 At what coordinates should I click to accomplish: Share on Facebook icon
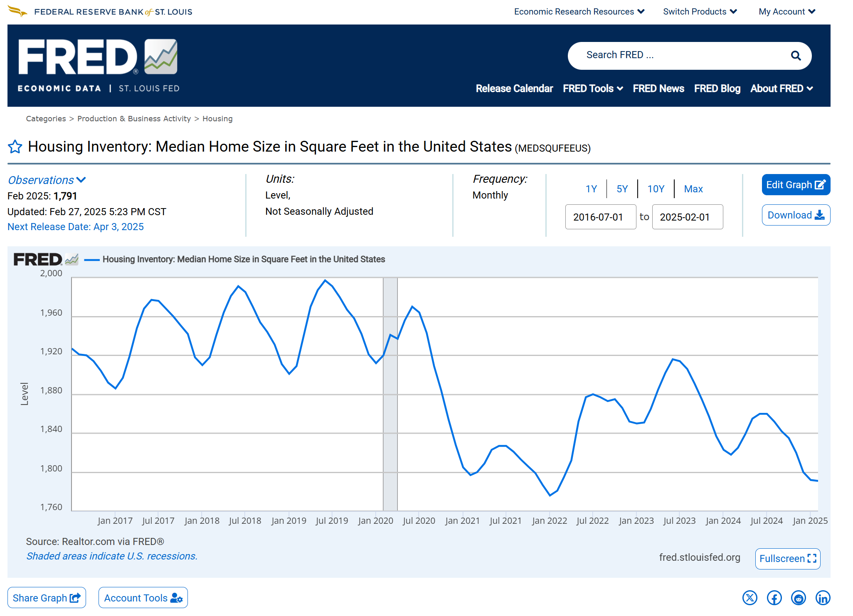pyautogui.click(x=774, y=598)
